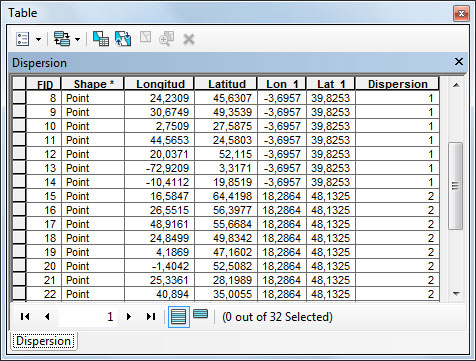The image size is (476, 361).
Task: Click the Zoom To Selected icon
Action: [167, 38]
